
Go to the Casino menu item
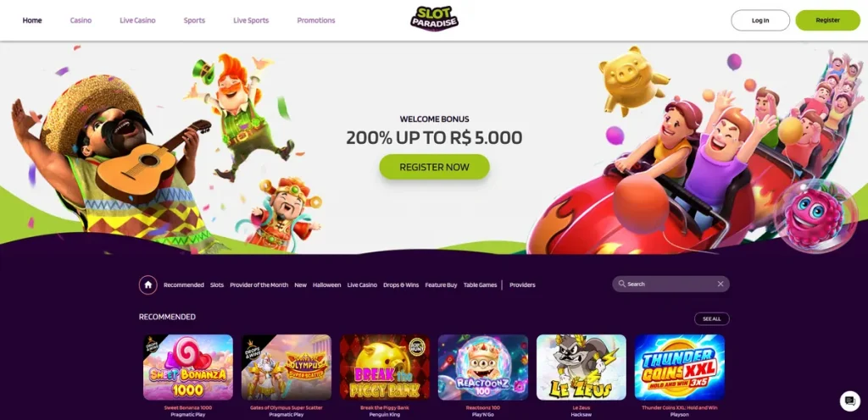(81, 20)
